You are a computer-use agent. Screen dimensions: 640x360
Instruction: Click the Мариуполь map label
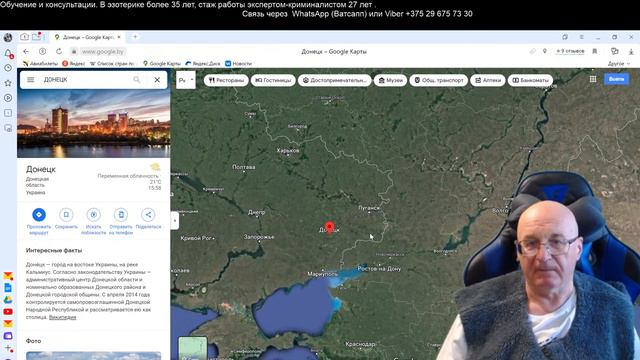click(322, 274)
